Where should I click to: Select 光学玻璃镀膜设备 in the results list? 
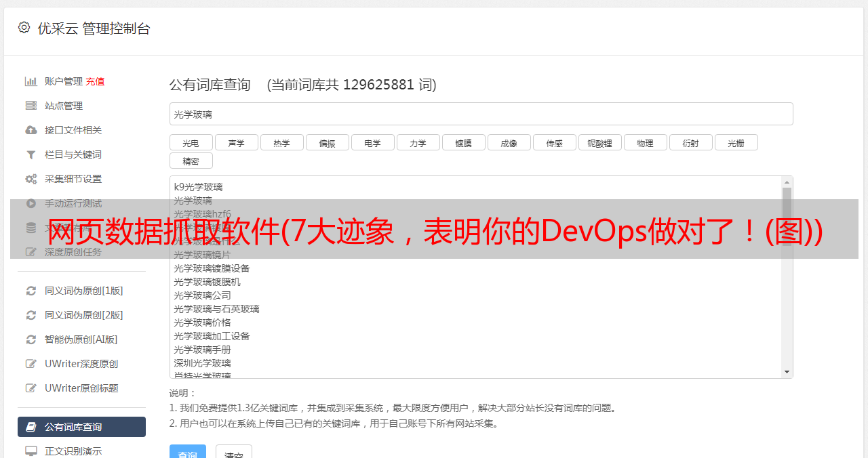pyautogui.click(x=212, y=268)
